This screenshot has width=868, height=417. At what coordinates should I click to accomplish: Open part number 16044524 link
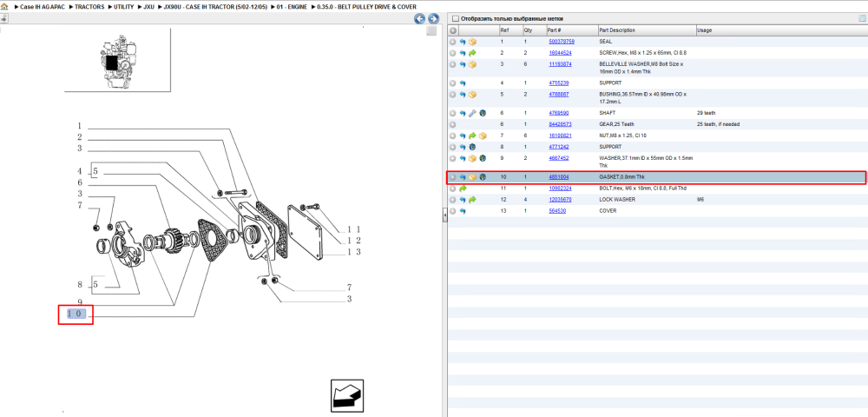click(560, 53)
